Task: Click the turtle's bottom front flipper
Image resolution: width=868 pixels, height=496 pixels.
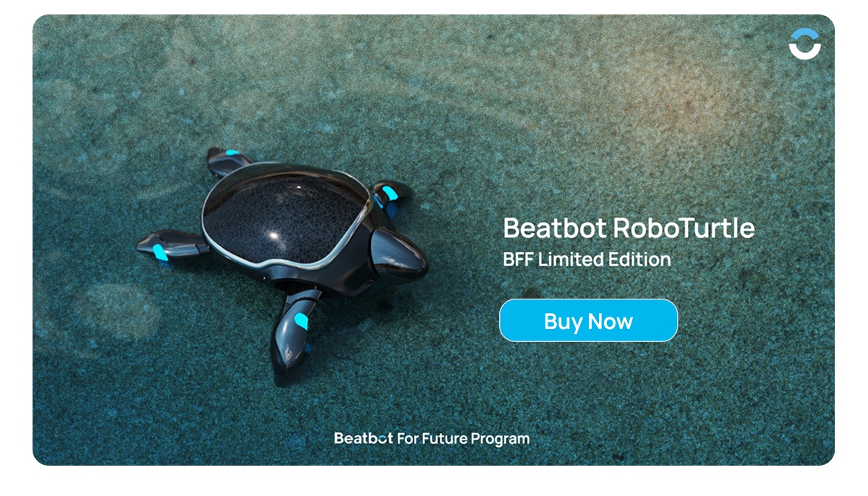Action: pyautogui.click(x=294, y=334)
